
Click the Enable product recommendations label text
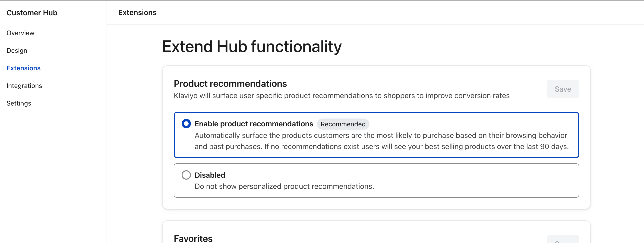(x=254, y=124)
